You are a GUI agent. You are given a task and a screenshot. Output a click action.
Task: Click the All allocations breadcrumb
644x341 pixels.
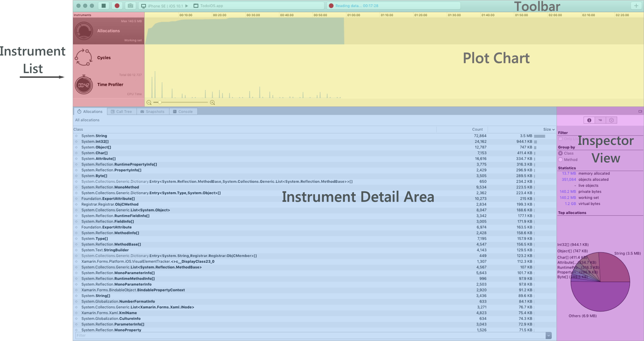tap(87, 120)
